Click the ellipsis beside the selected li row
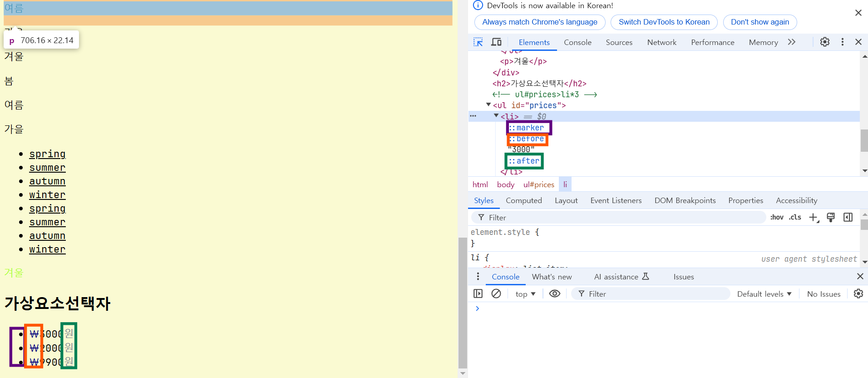Viewport: 868px width, 378px height. point(473,116)
